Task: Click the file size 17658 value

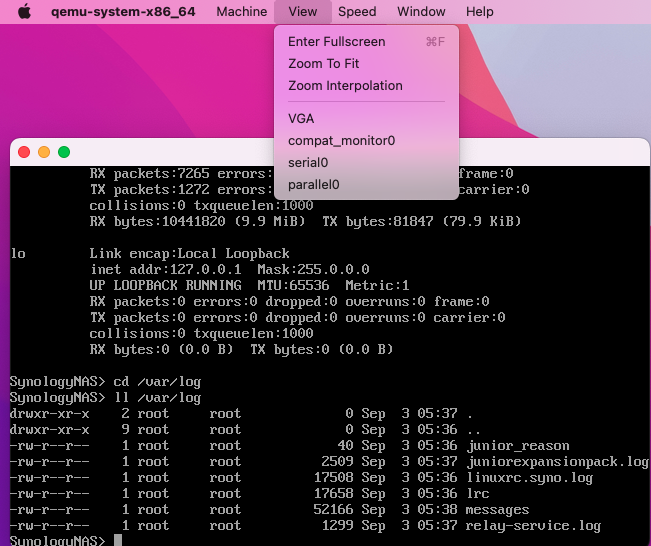Action: [333, 493]
